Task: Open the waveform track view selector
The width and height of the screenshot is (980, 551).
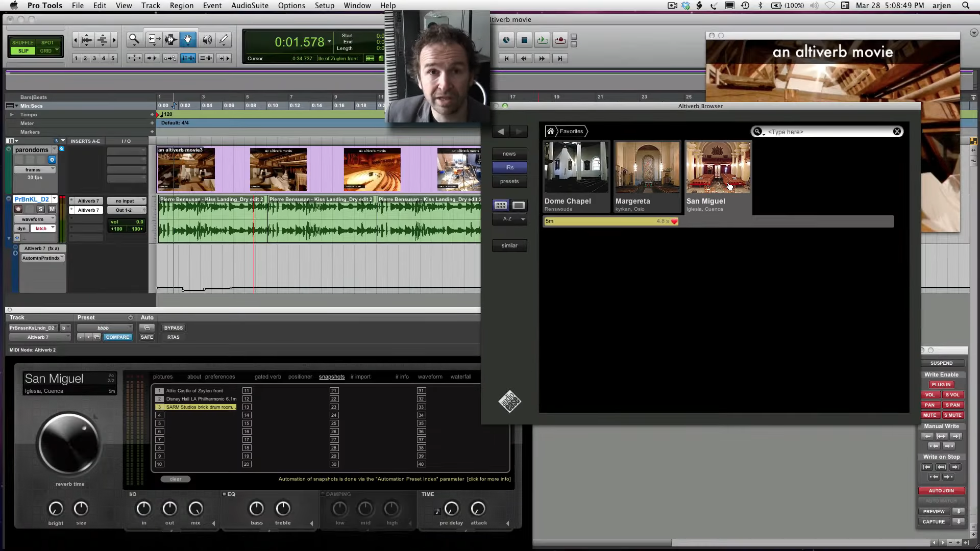Action: click(x=35, y=219)
